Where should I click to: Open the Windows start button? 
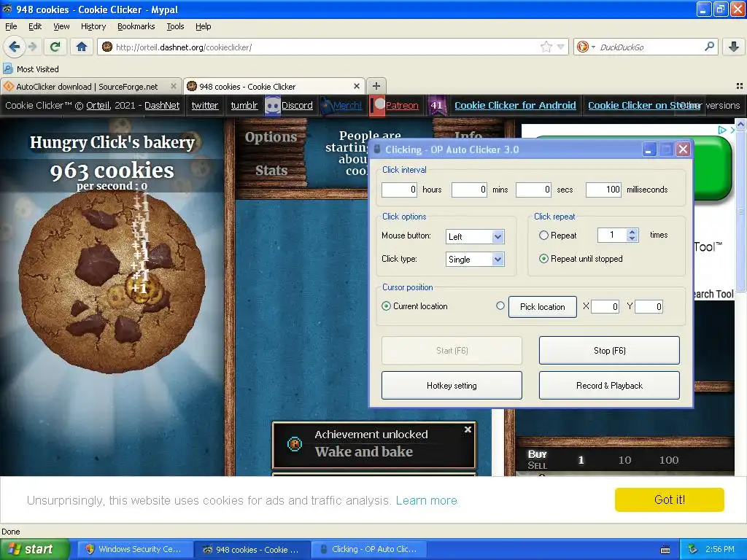pos(34,549)
